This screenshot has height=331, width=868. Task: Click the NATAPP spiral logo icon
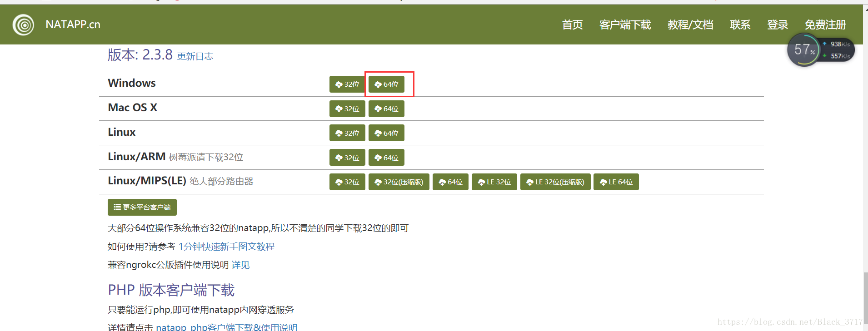click(x=23, y=25)
